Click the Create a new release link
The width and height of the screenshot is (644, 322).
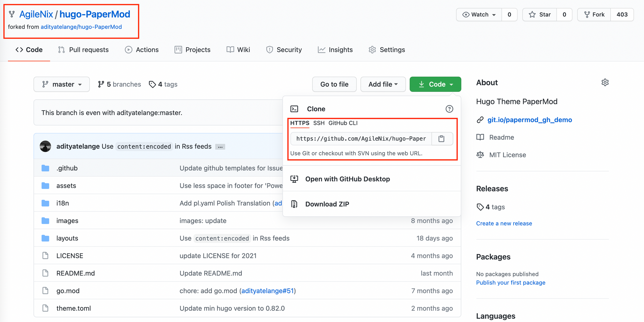(504, 223)
